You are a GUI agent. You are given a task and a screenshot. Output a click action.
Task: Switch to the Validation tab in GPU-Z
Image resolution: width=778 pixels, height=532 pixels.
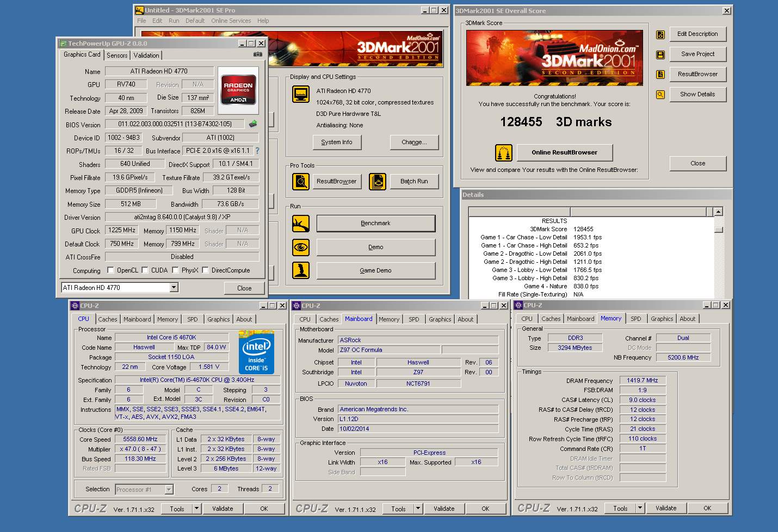(x=146, y=55)
